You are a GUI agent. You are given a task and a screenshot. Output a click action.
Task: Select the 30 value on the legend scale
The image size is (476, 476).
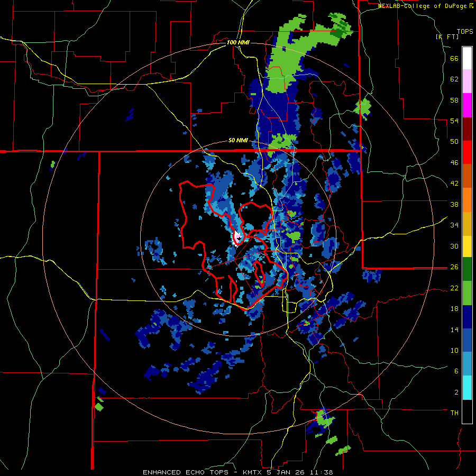click(x=454, y=246)
